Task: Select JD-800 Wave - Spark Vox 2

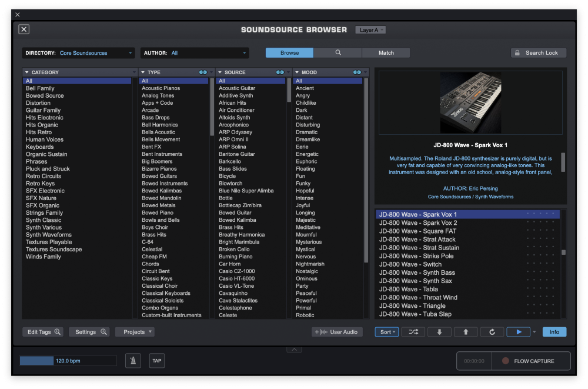Action: point(467,223)
